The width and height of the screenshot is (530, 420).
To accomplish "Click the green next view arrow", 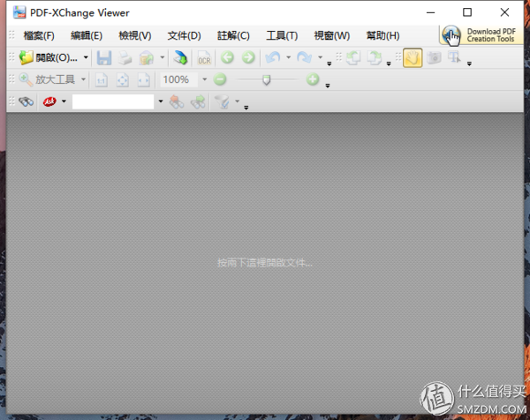I will pyautogui.click(x=248, y=57).
